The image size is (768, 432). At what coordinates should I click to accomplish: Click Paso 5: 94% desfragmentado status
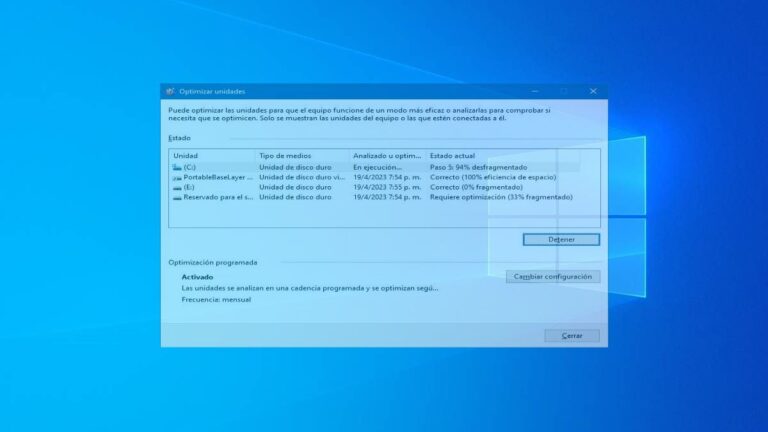(x=479, y=168)
